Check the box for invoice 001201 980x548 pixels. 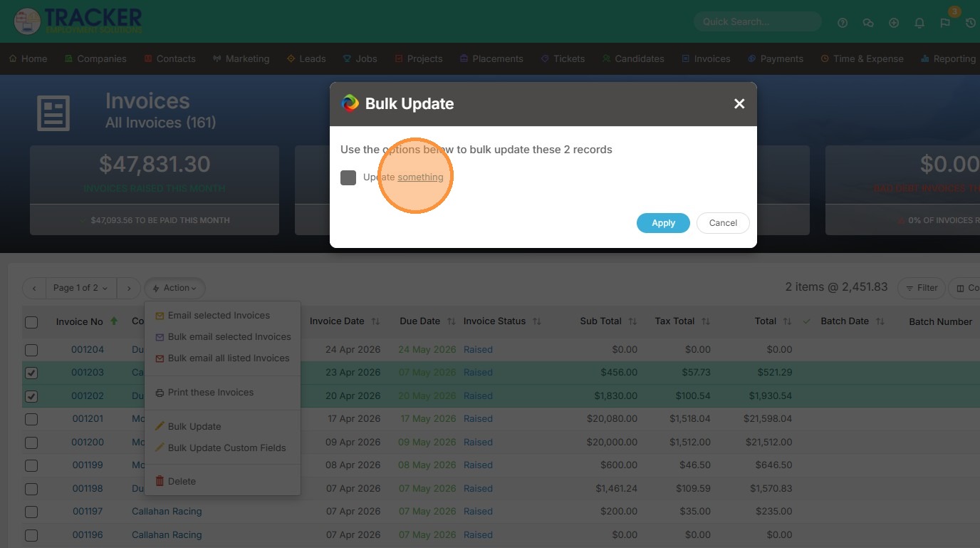(31, 419)
